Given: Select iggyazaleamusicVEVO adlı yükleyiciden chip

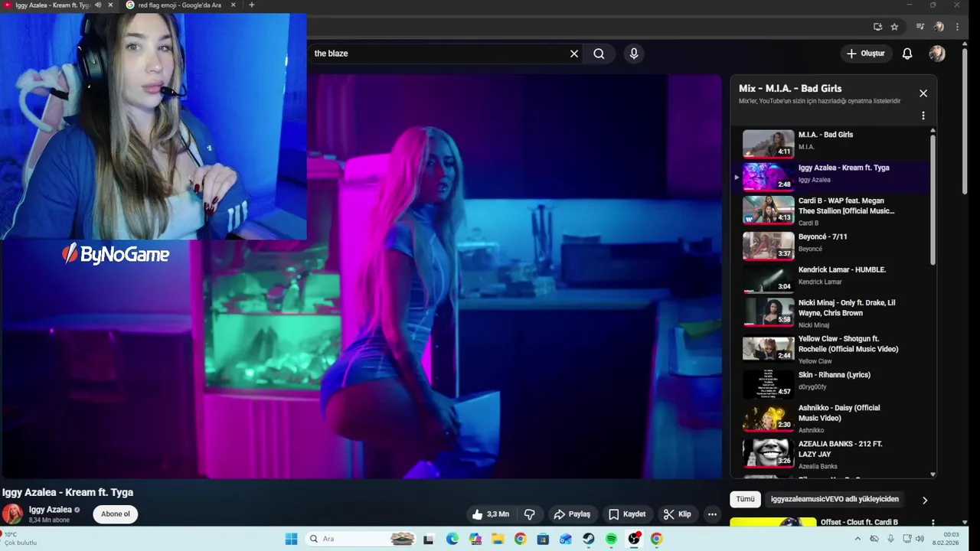Looking at the screenshot, I should [835, 499].
